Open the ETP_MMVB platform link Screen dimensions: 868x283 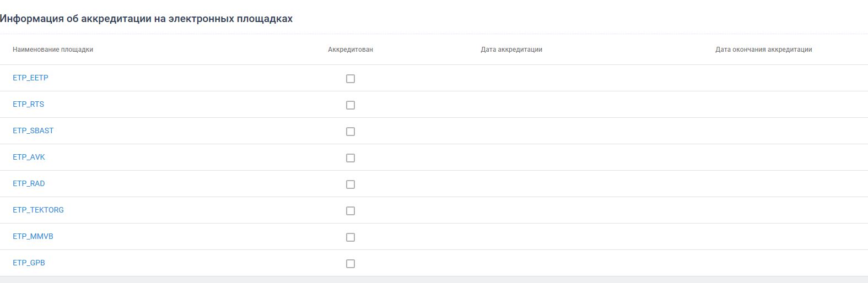click(x=33, y=236)
